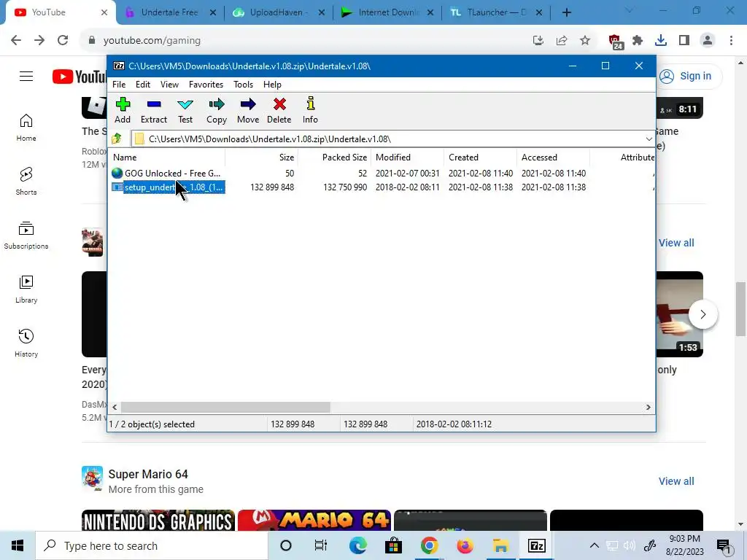Run the Test archive tool
The width and height of the screenshot is (747, 560).
pos(185,111)
